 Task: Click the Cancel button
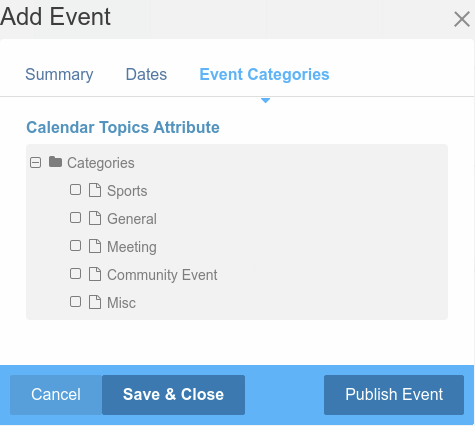[x=56, y=395]
